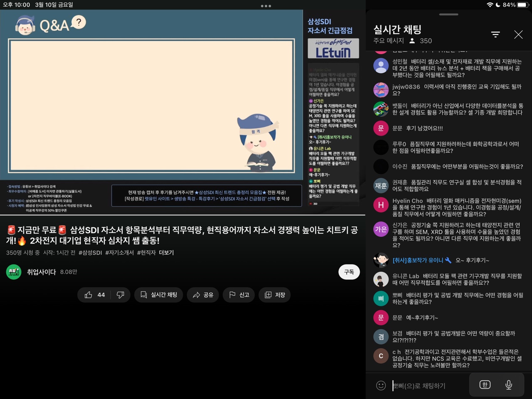Tap the #삼성SDI hashtag

pos(90,253)
